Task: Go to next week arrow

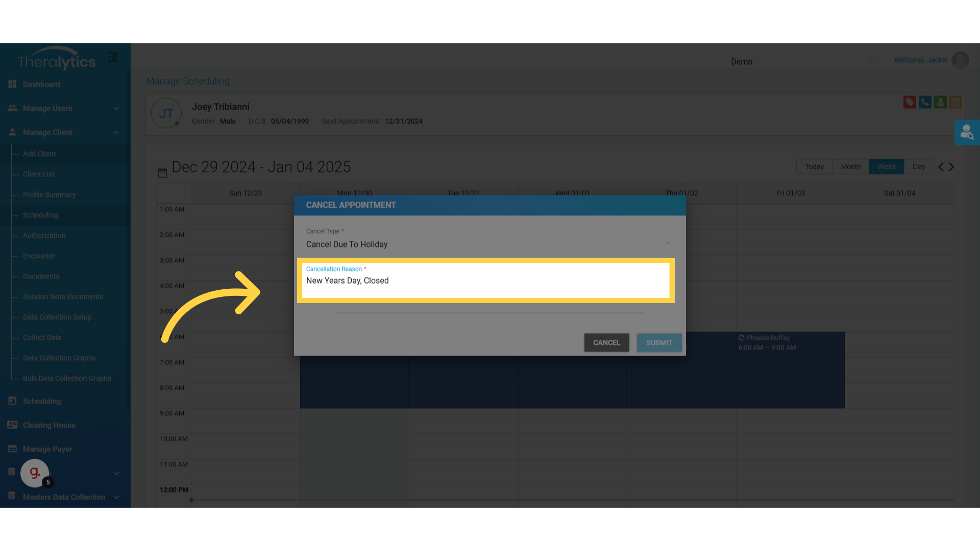Action: [x=951, y=167]
